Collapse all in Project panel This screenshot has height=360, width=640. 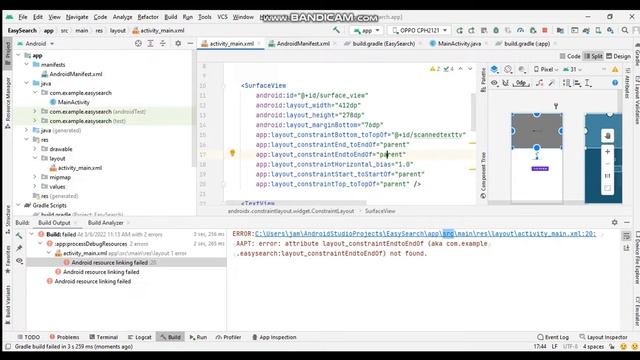tap(162, 43)
